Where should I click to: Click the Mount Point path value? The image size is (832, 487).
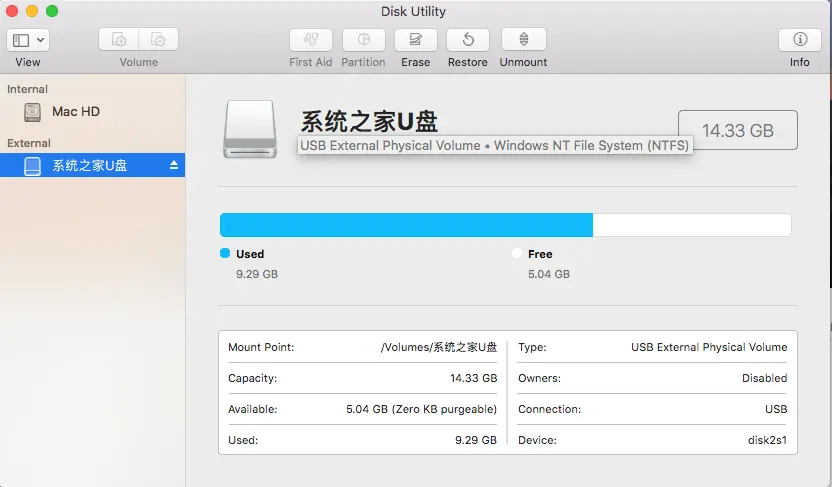(439, 347)
